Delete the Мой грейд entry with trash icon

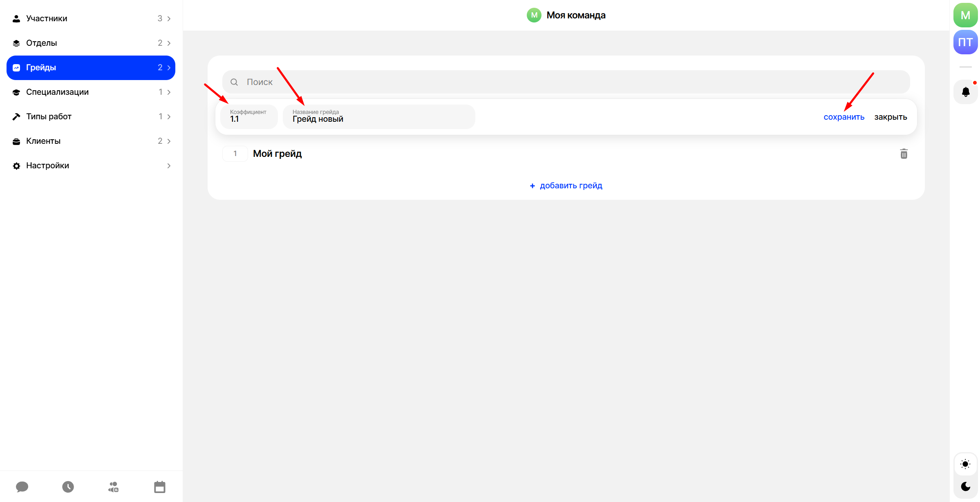904,154
